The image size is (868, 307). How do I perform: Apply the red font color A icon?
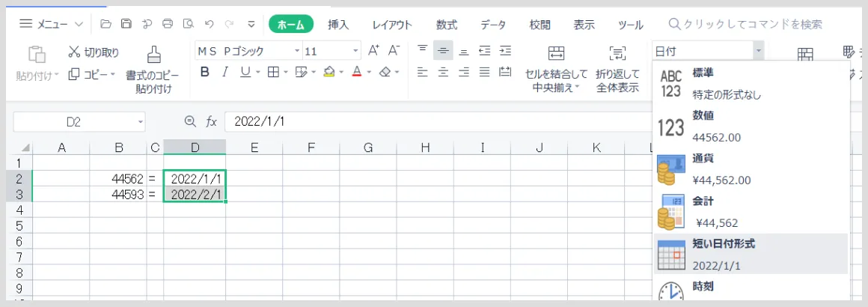click(x=357, y=72)
